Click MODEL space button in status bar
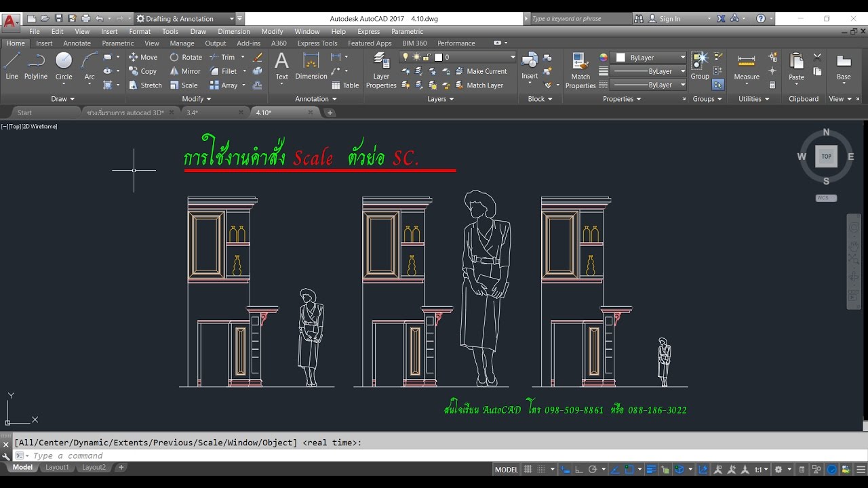 (507, 469)
